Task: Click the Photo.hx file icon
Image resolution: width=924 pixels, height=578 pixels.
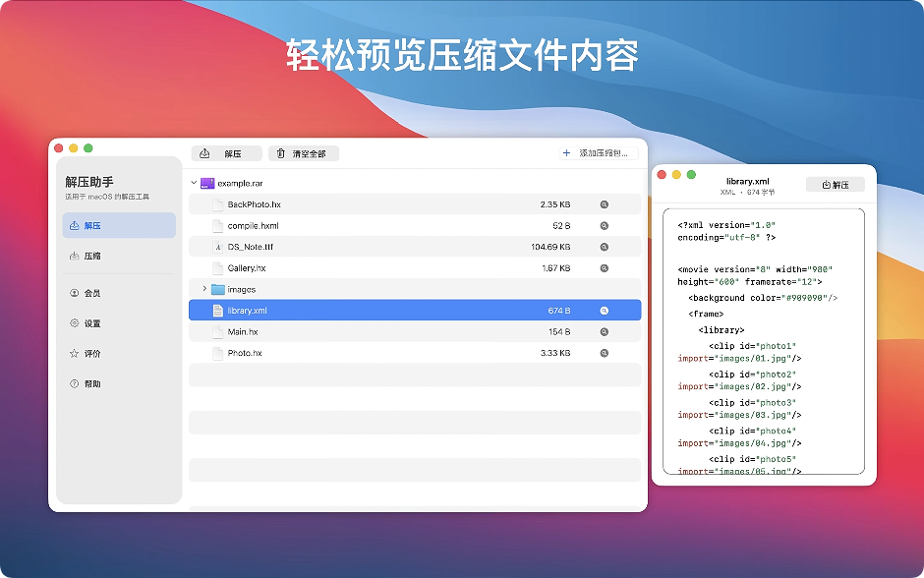Action: pyautogui.click(x=217, y=353)
